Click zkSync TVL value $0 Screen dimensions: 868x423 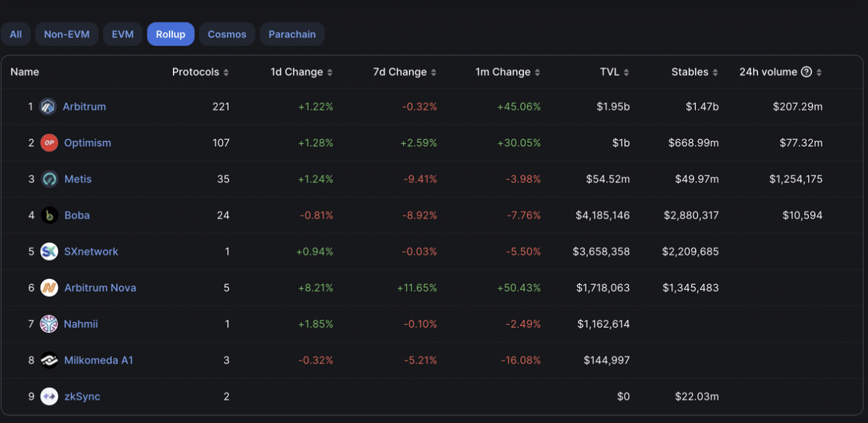pos(623,396)
